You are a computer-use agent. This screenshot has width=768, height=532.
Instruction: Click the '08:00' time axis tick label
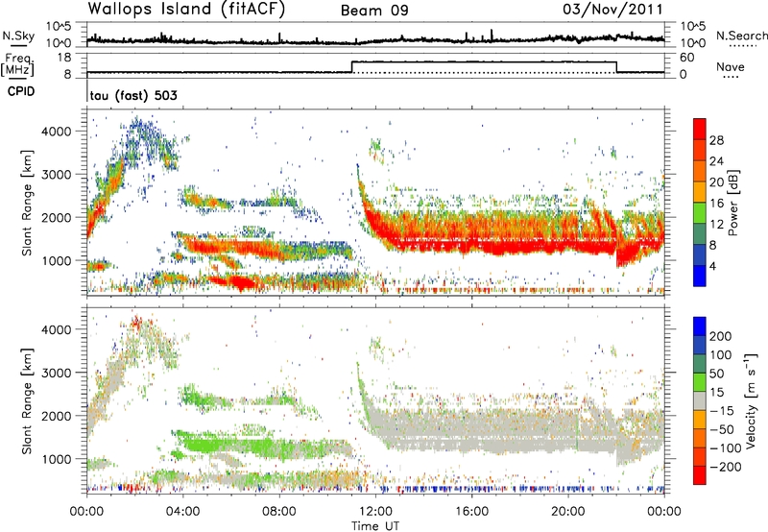pos(279,512)
